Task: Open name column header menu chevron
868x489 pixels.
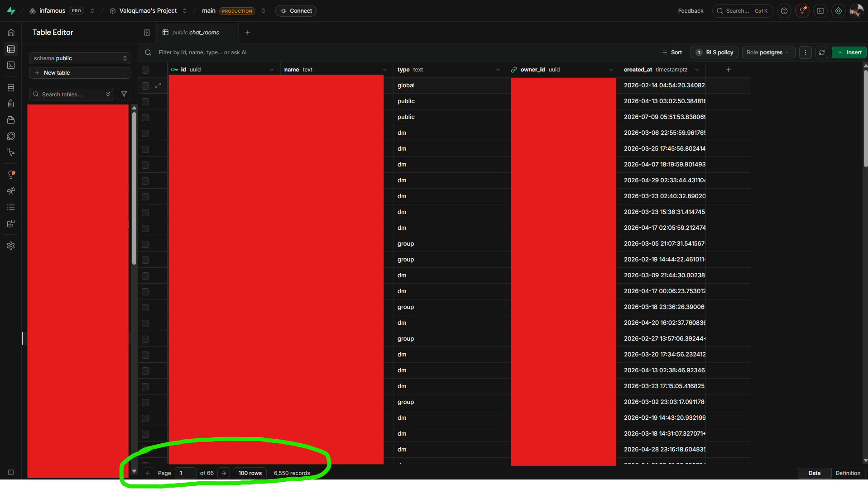Action: tap(385, 70)
